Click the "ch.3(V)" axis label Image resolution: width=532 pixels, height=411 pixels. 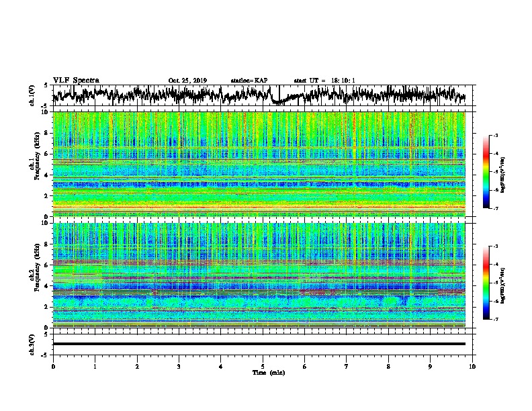32,345
